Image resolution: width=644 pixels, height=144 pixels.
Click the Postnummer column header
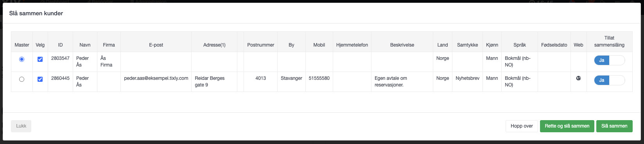tap(261, 45)
